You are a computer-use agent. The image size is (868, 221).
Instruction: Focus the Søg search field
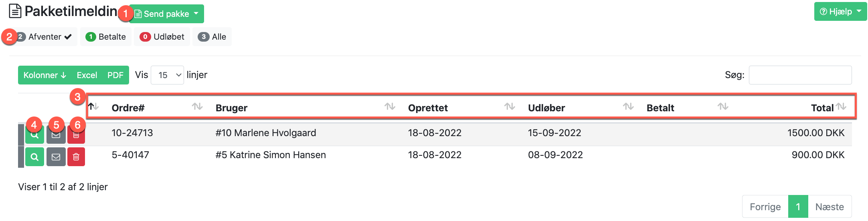800,75
